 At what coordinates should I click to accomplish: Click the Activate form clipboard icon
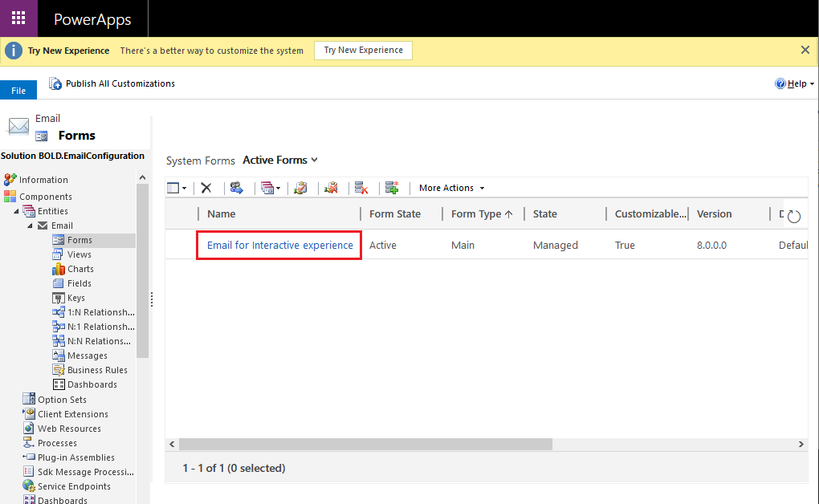(300, 188)
